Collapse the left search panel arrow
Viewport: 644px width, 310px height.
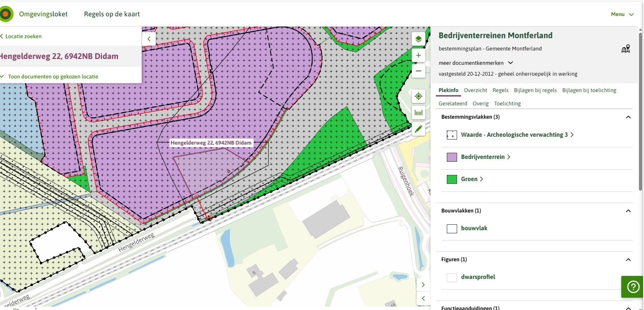[149, 39]
